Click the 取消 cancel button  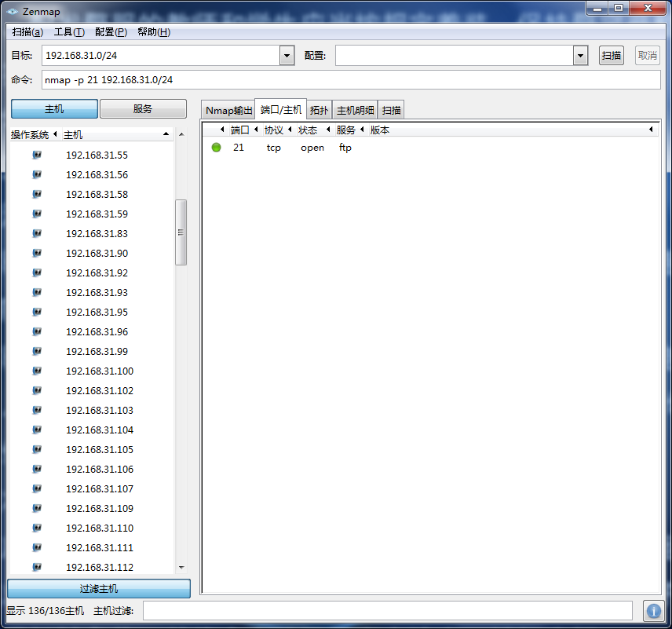click(x=648, y=55)
